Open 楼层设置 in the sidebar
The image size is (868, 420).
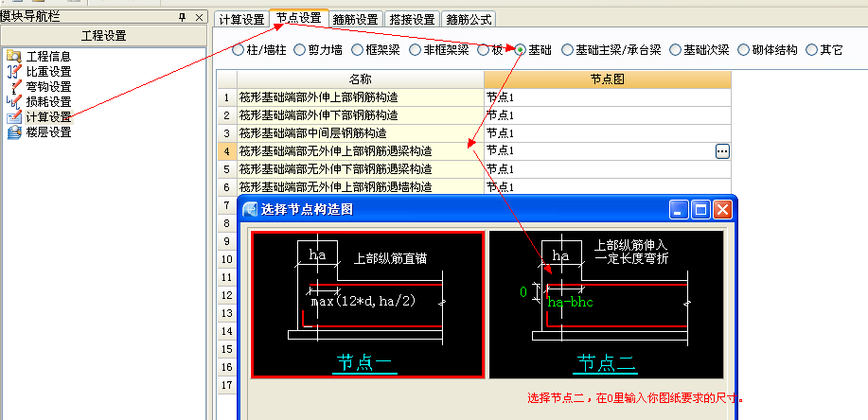48,132
